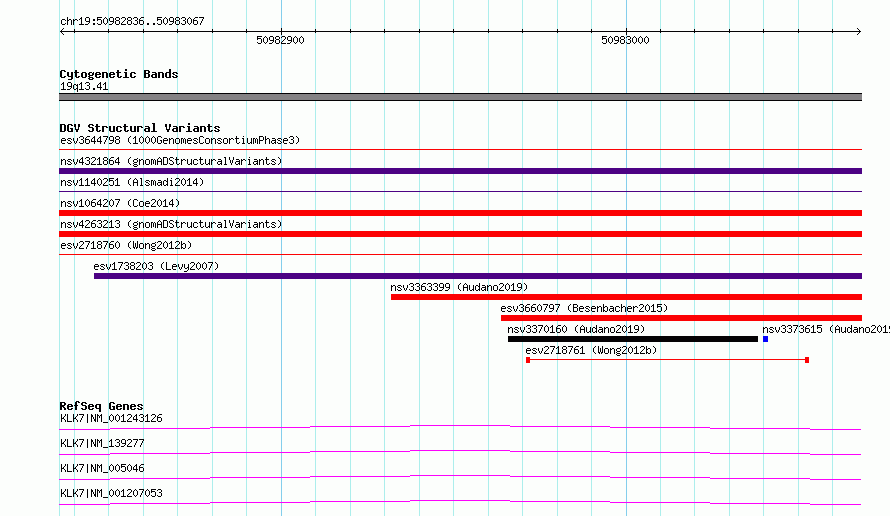Click the right arrow of the ruler

(x=858, y=31)
